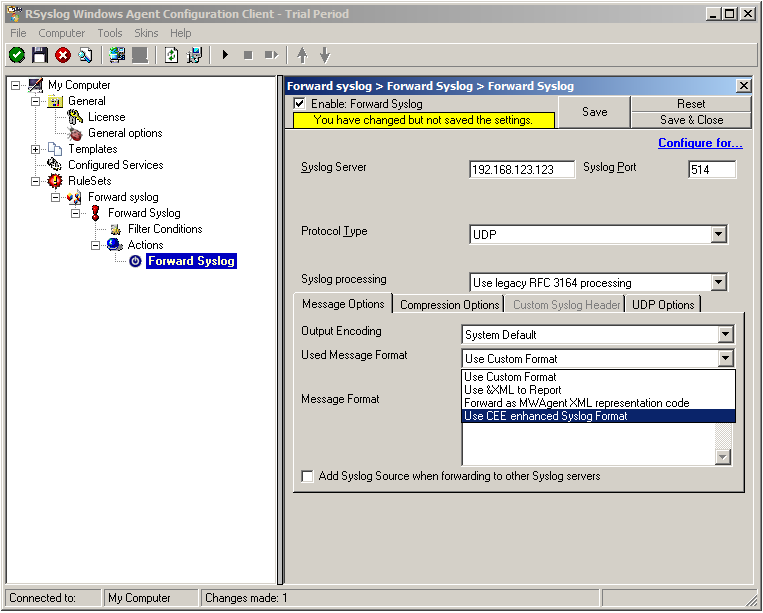Collapse the General tree node
The height and width of the screenshot is (613, 763).
click(x=35, y=101)
